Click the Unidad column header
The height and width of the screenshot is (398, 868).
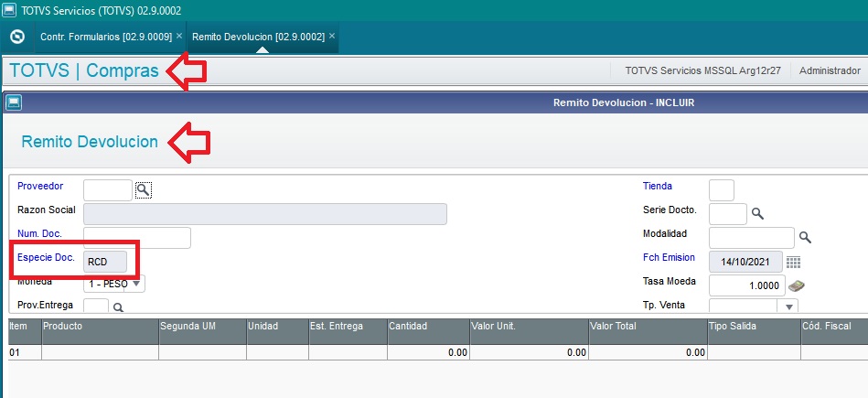[277, 331]
